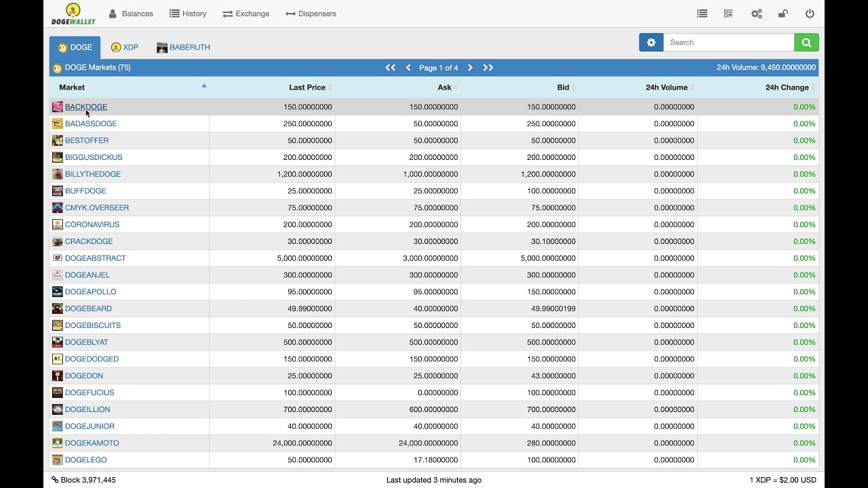Screen dimensions: 868x488
Task: Click the green search magnifier button
Action: [x=806, y=42]
